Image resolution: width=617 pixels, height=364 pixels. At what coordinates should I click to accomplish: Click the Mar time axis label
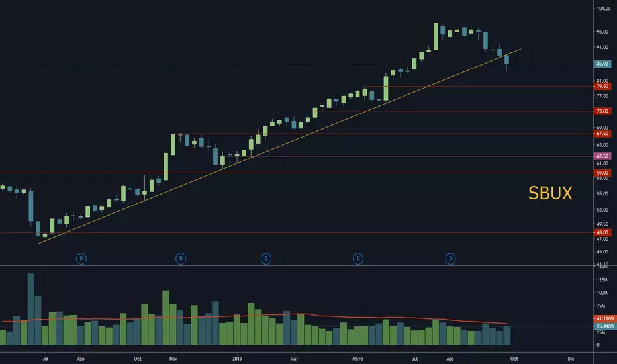[294, 359]
